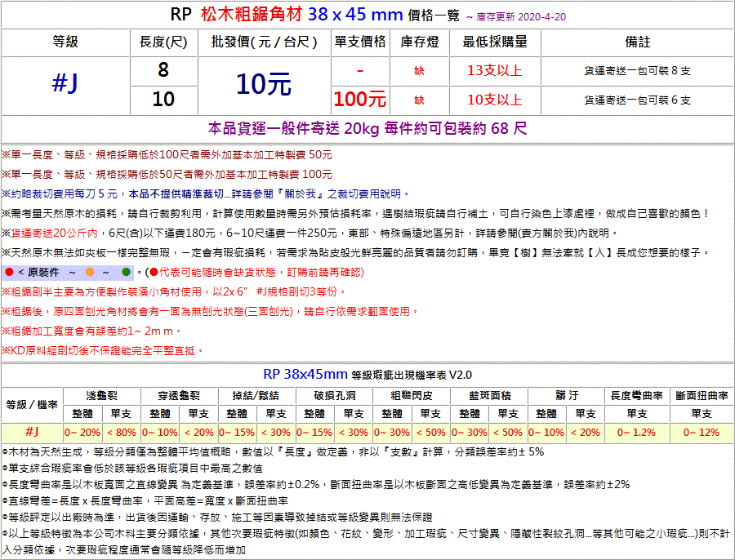Click the 備註 column header
Image resolution: width=735 pixels, height=560 pixels.
coord(638,42)
